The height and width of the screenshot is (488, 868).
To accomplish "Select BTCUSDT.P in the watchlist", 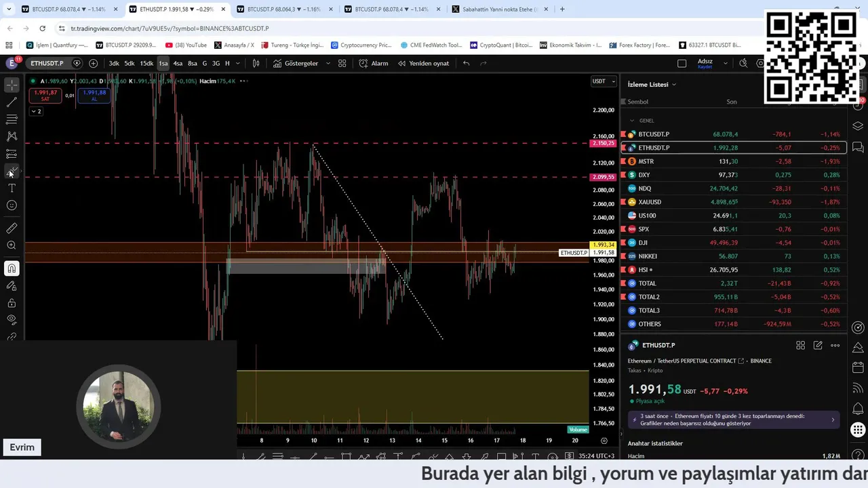I will (734, 134).
